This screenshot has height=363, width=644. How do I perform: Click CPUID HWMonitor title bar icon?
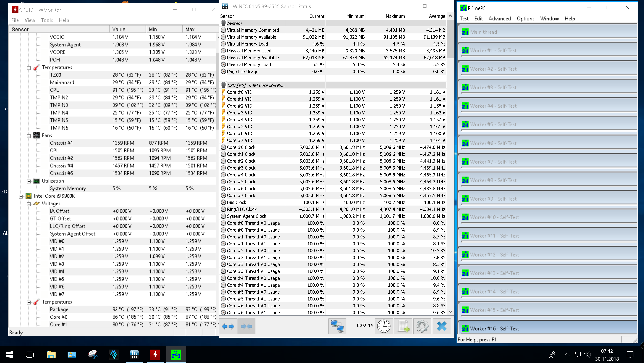pyautogui.click(x=15, y=10)
